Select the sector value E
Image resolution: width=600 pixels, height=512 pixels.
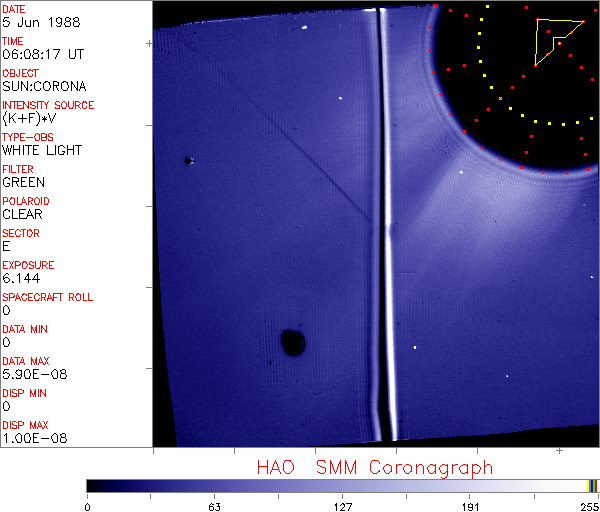pyautogui.click(x=6, y=246)
